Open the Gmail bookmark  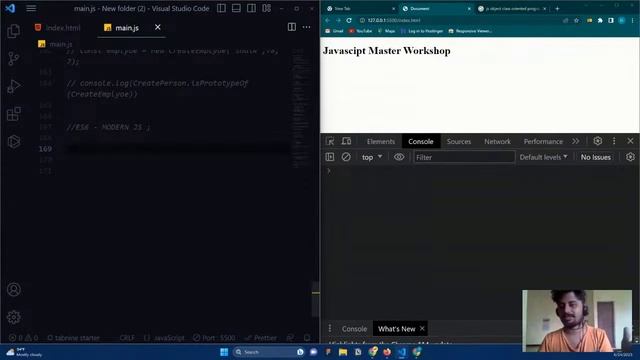334,31
